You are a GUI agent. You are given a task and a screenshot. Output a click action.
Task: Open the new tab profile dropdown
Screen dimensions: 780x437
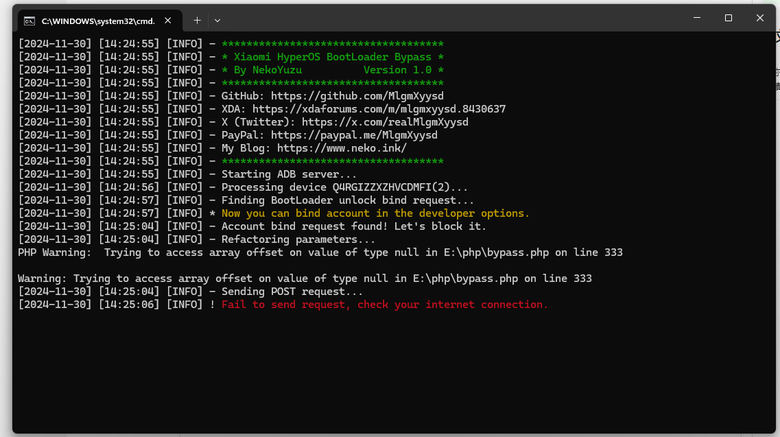(217, 21)
